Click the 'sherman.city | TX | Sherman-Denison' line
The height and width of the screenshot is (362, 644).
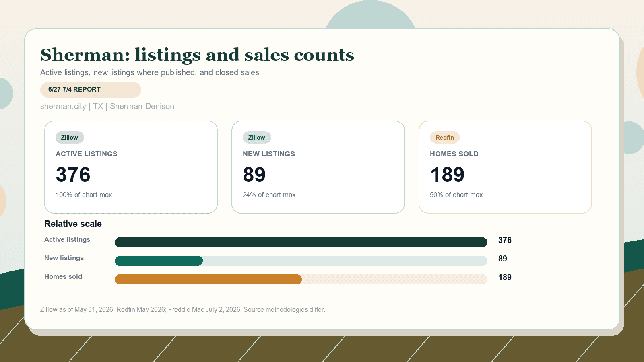pos(107,106)
